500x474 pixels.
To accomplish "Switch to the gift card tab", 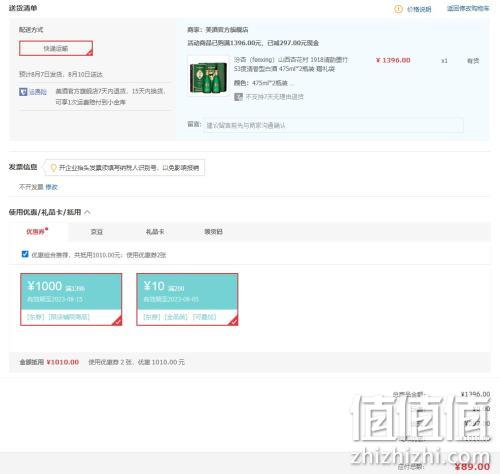I will [155, 232].
